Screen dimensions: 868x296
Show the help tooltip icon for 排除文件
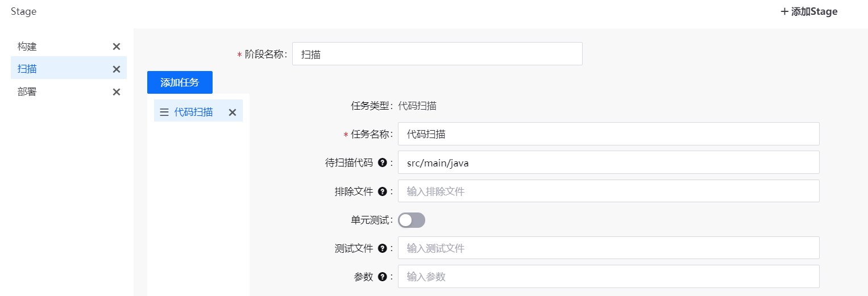382,191
